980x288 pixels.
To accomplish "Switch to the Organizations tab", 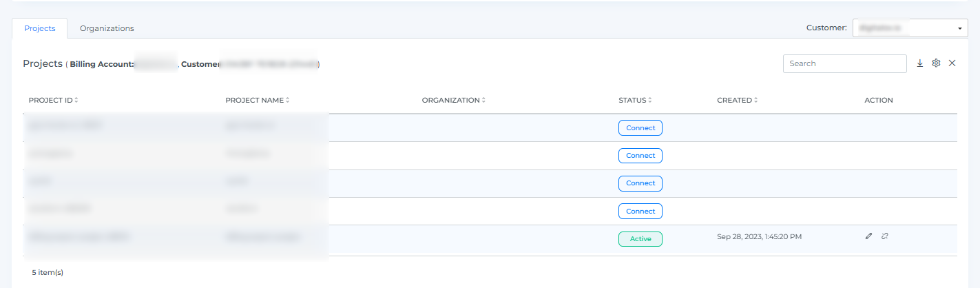I will (x=107, y=28).
